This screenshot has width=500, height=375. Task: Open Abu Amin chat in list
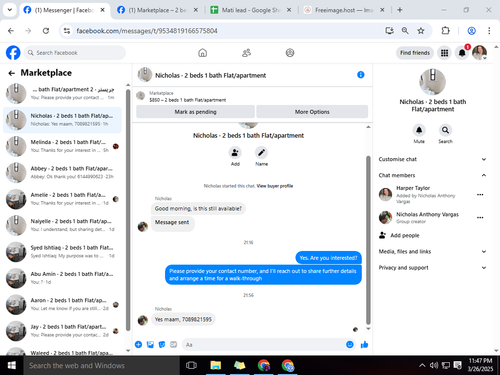(62, 278)
